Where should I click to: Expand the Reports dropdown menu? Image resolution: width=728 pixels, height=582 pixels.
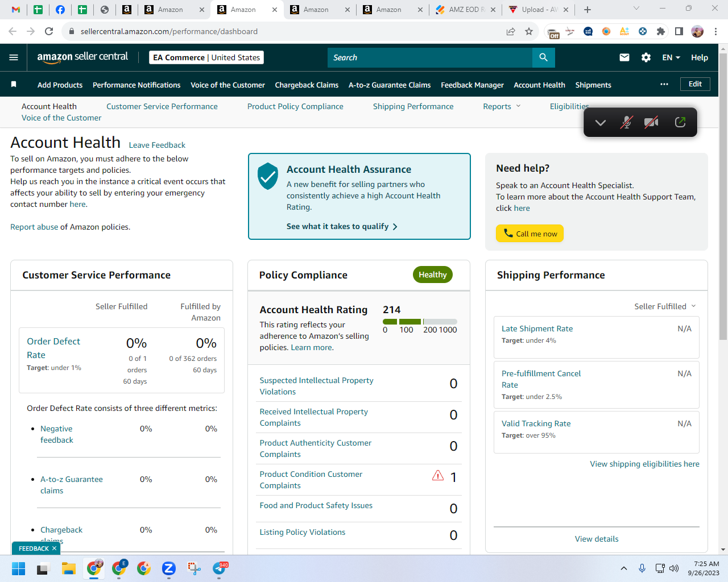point(502,106)
